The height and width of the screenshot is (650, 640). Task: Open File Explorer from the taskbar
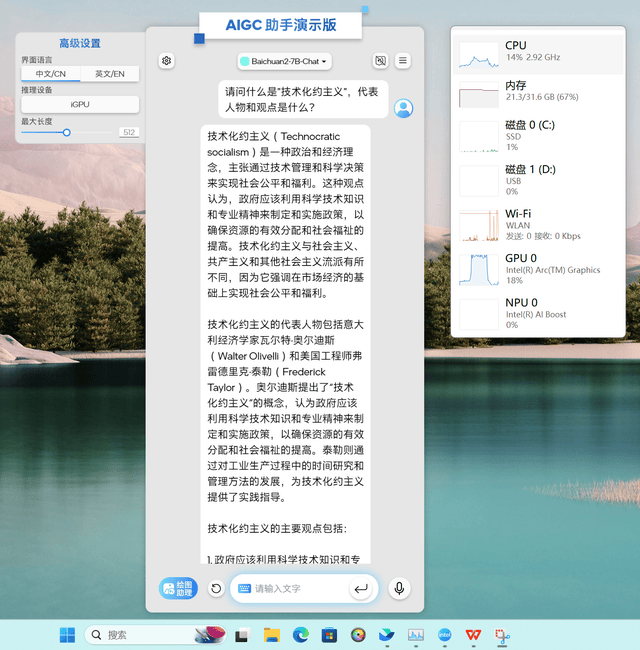tap(272, 635)
